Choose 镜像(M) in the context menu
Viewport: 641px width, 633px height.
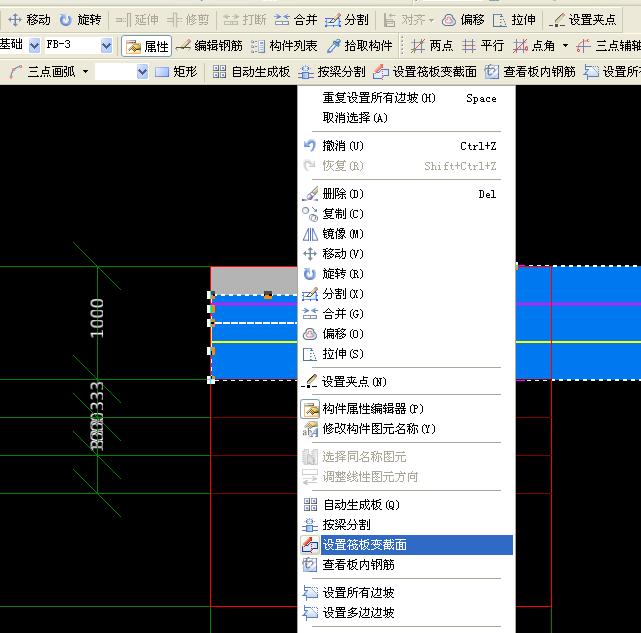pyautogui.click(x=407, y=234)
